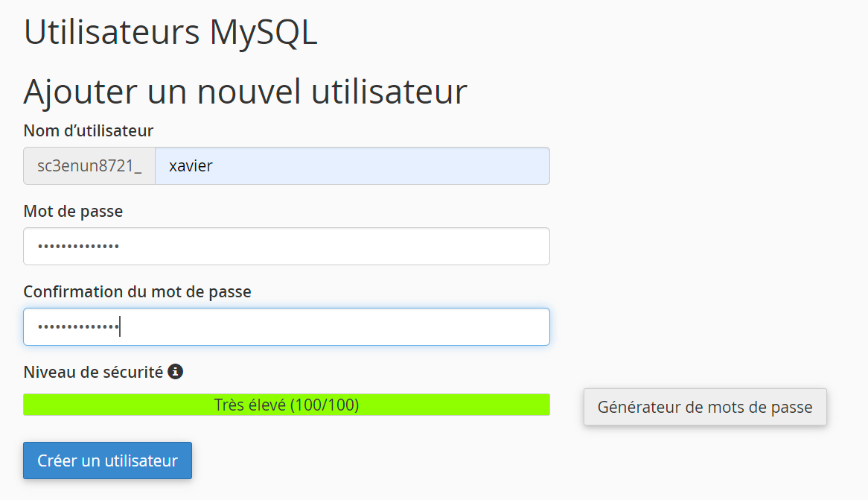Click the word xavier in username field
The image size is (868, 500).
pos(191,166)
